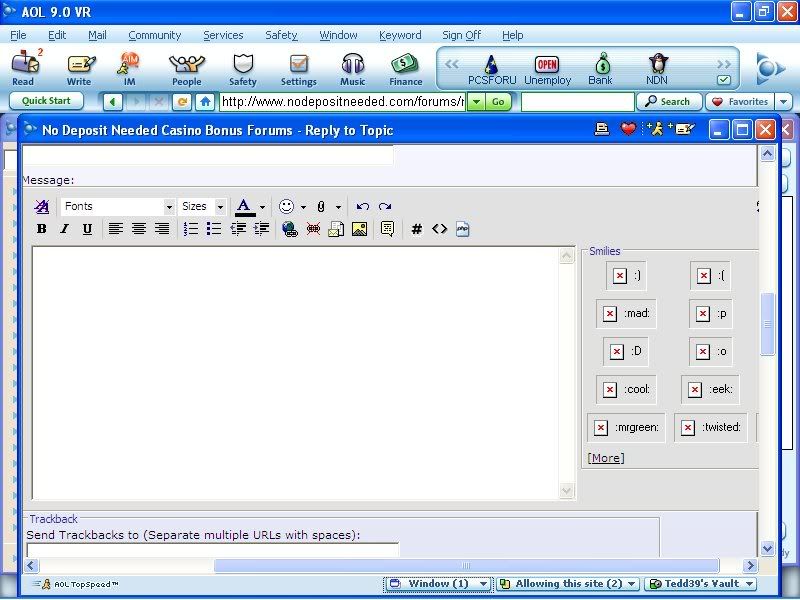800x600 pixels.
Task: Open the address bar history dropdown
Action: (x=476, y=102)
